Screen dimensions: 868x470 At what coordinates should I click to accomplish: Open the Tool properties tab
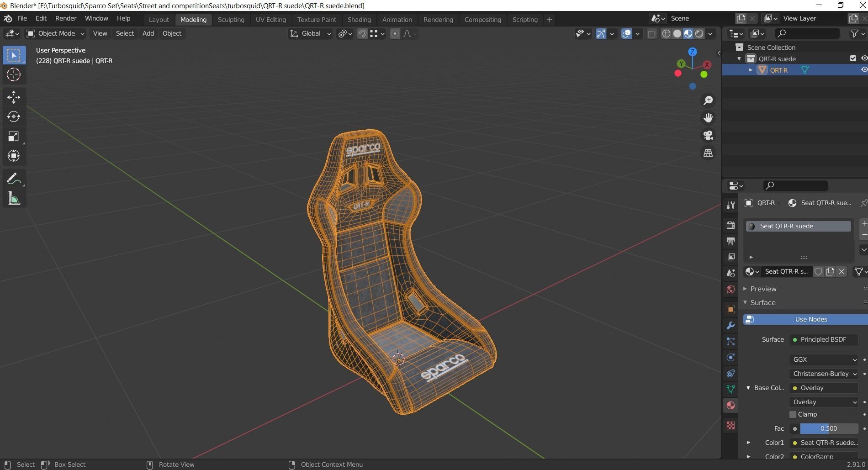point(730,205)
